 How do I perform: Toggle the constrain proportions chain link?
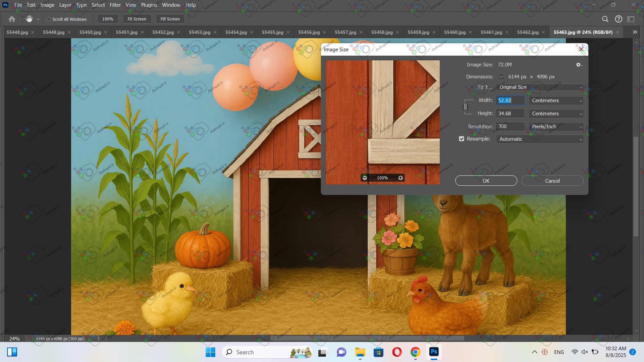(x=465, y=107)
